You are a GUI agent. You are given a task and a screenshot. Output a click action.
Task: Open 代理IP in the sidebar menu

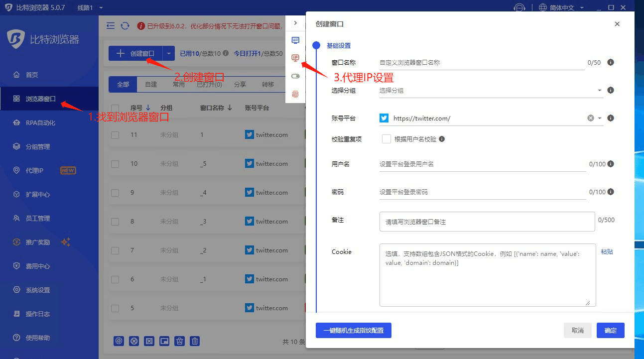(x=35, y=171)
